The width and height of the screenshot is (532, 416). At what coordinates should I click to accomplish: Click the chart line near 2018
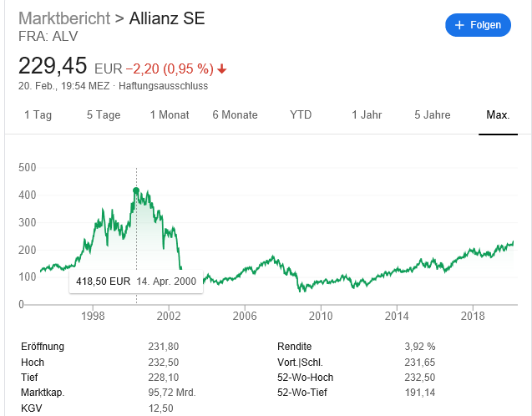pos(474,251)
